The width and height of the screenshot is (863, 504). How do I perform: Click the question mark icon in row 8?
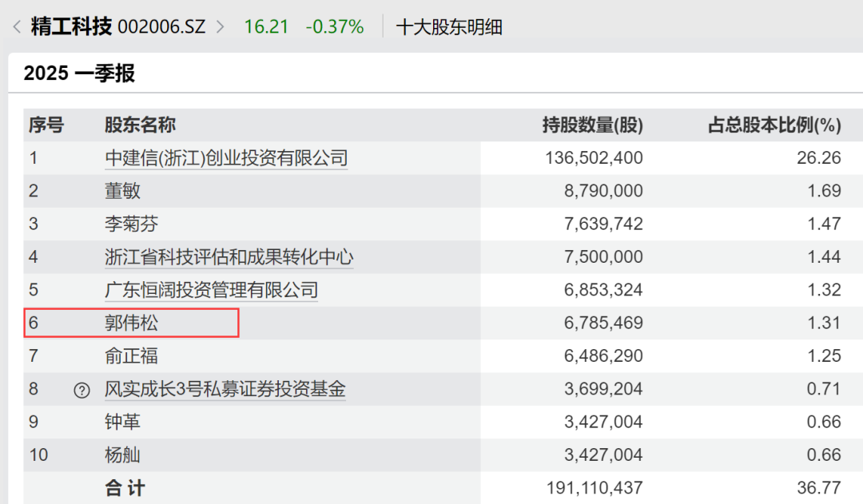(82, 391)
